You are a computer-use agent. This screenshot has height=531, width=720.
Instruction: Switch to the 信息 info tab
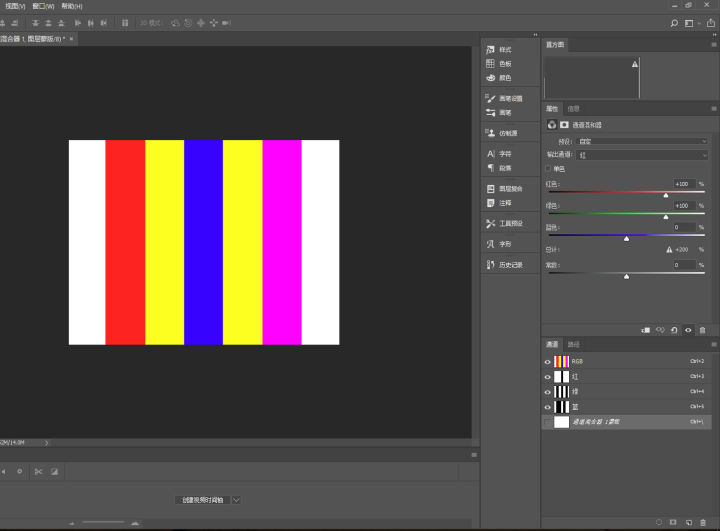[573, 108]
